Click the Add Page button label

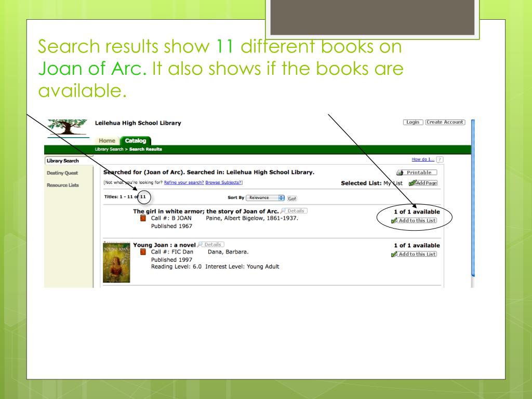427,183
